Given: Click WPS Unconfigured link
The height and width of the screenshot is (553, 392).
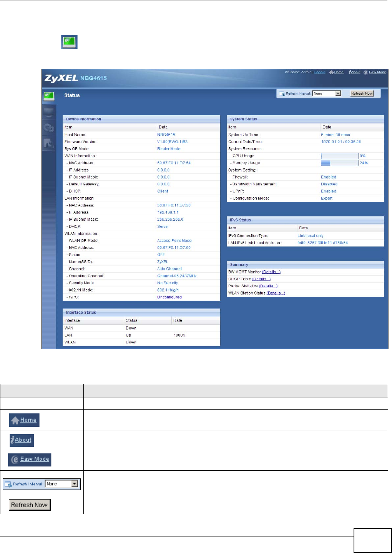Looking at the screenshot, I should (169, 297).
